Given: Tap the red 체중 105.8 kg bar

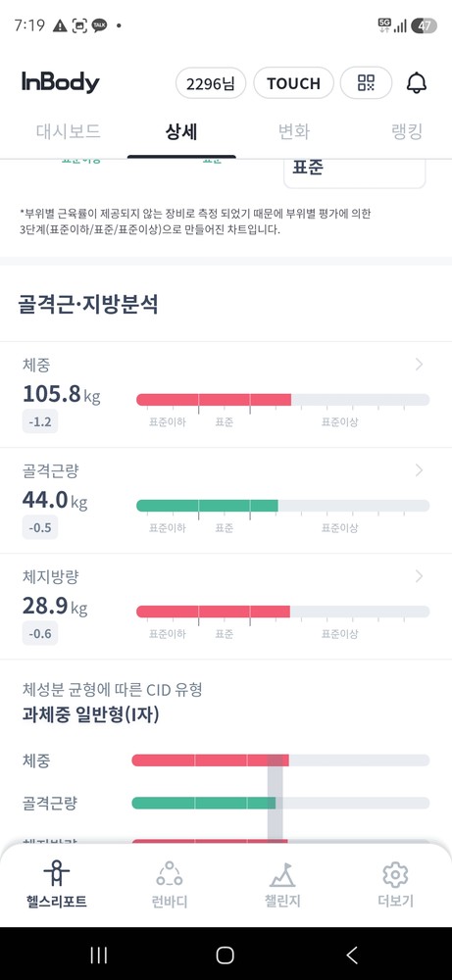Looking at the screenshot, I should 214,400.
